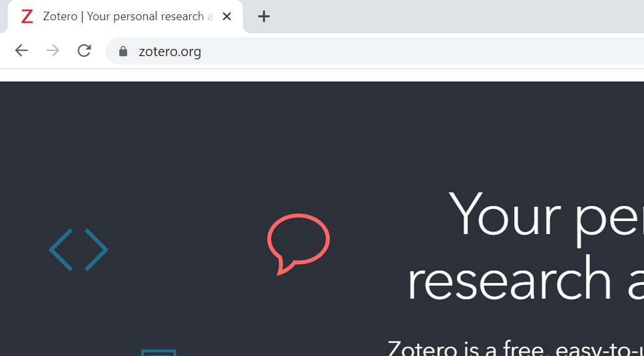Click the red speech bubble icon

(298, 243)
